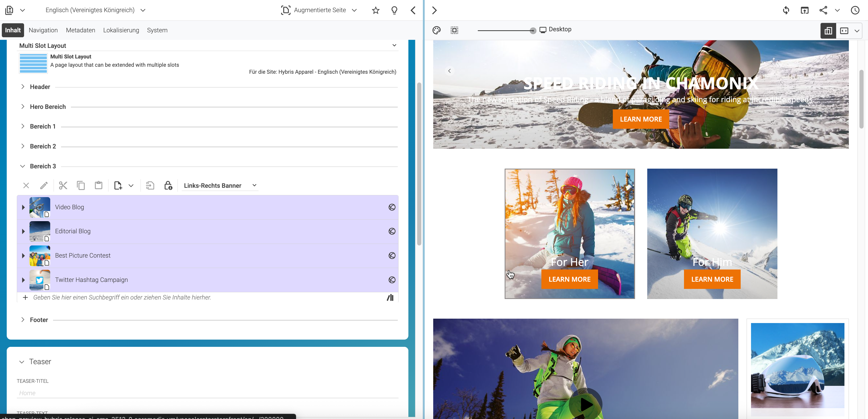Image resolution: width=868 pixels, height=419 pixels.
Task: Expand the Header slot
Action: coord(23,87)
